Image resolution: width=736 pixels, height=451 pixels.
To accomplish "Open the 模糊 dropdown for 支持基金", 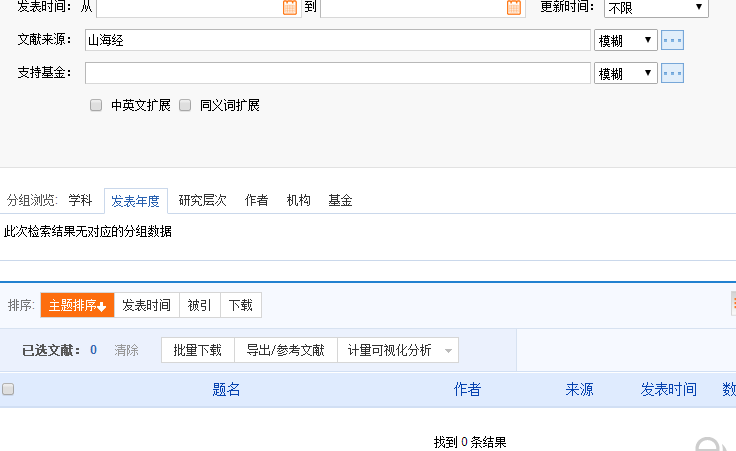I will pyautogui.click(x=626, y=73).
